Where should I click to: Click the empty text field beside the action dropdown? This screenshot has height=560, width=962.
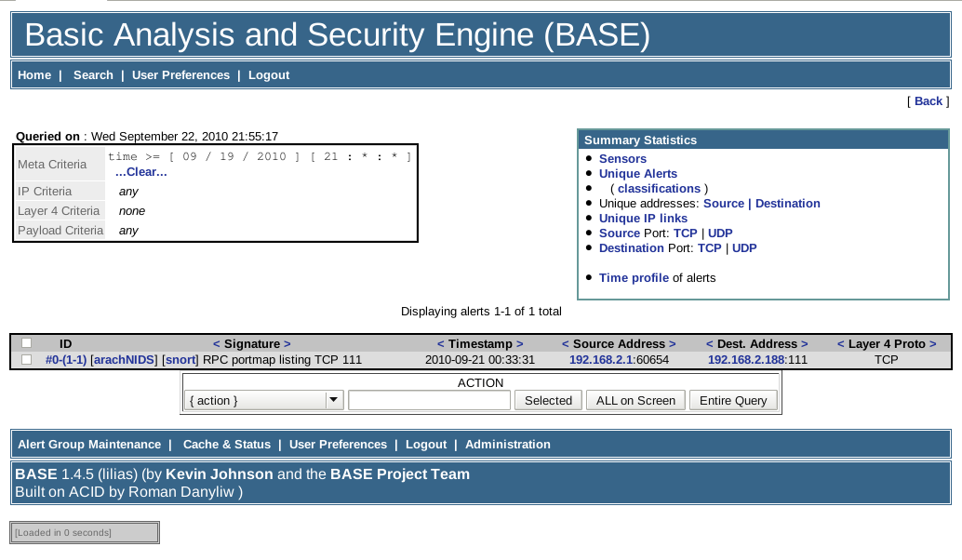coord(430,401)
